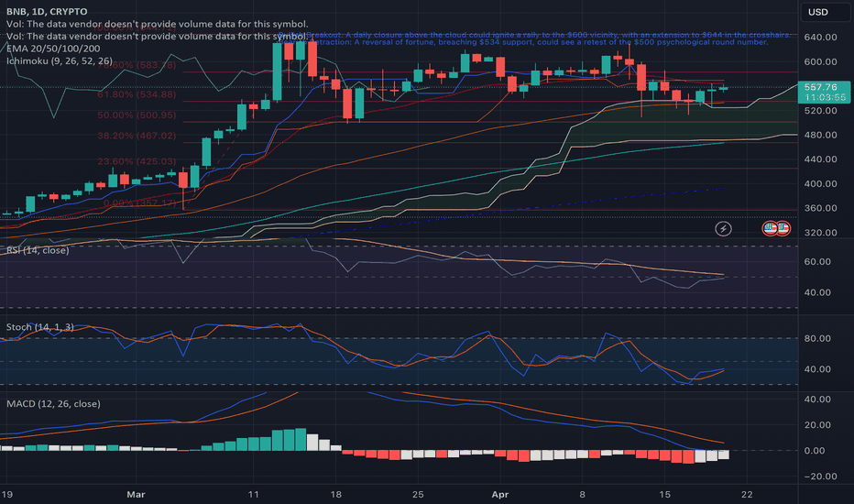Click the 18 date label on time axis
854x504 pixels.
tap(335, 495)
